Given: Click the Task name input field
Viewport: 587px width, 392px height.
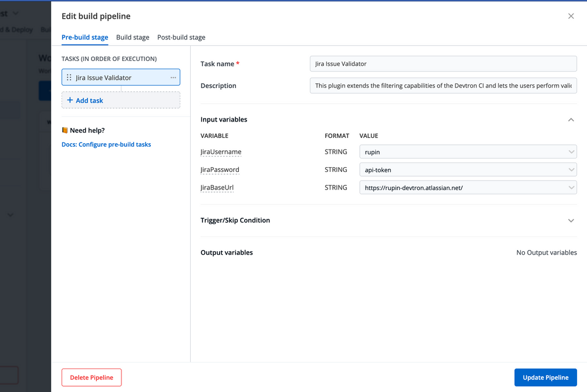Looking at the screenshot, I should (443, 63).
